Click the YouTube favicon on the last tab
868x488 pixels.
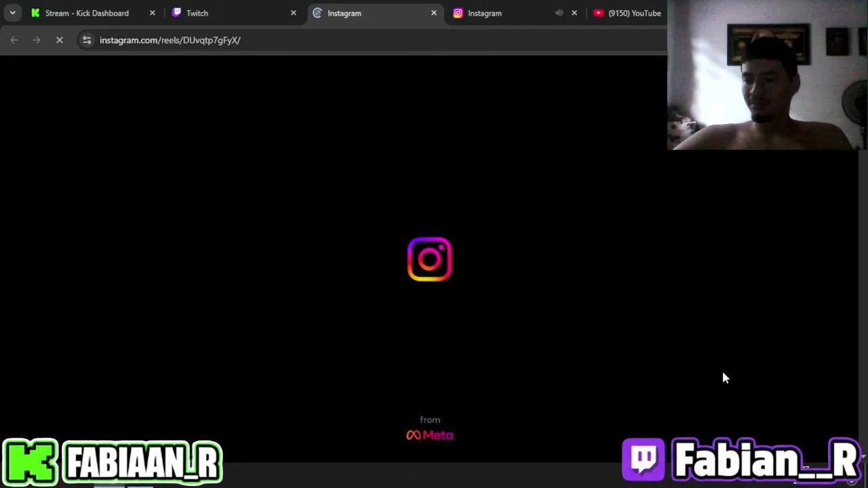pyautogui.click(x=598, y=13)
